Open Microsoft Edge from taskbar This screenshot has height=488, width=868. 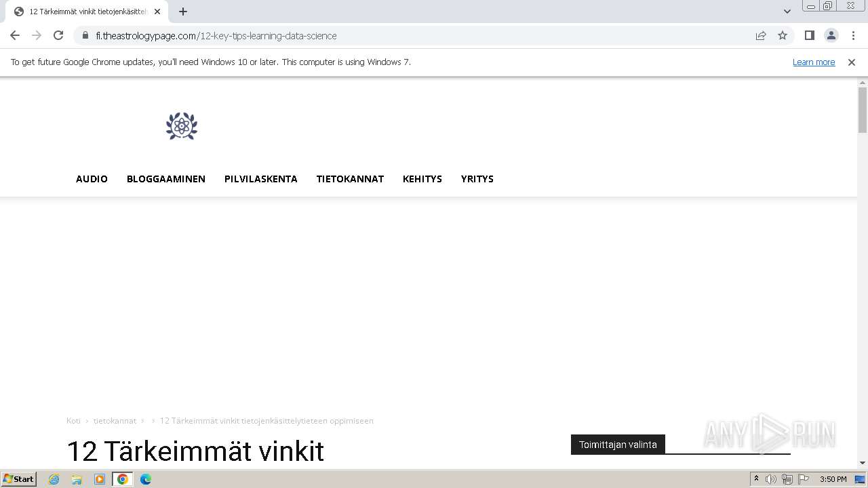[146, 479]
